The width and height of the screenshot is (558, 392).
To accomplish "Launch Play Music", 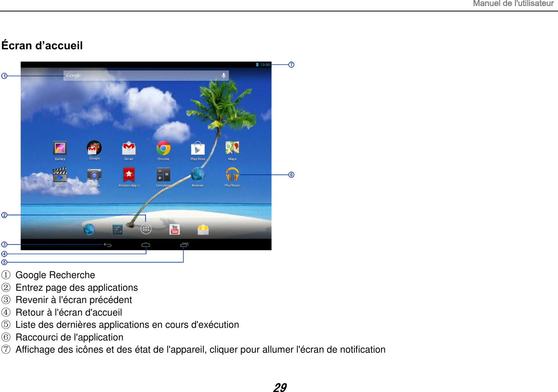I will [x=232, y=175].
